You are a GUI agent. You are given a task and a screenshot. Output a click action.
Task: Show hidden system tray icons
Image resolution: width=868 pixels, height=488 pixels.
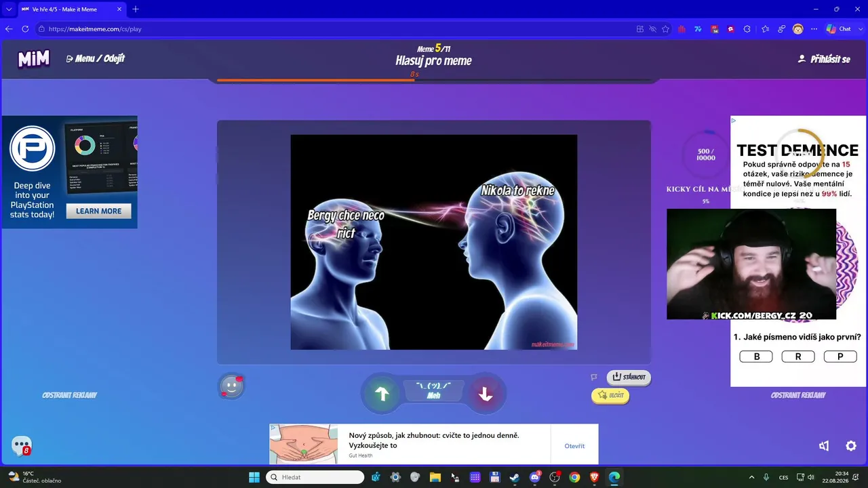[751, 477]
